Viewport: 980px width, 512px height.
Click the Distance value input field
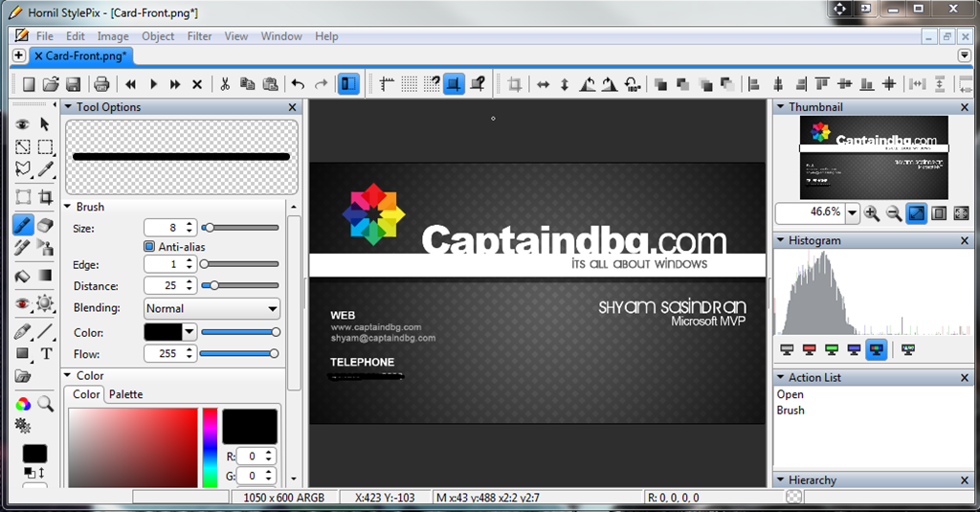pos(164,286)
